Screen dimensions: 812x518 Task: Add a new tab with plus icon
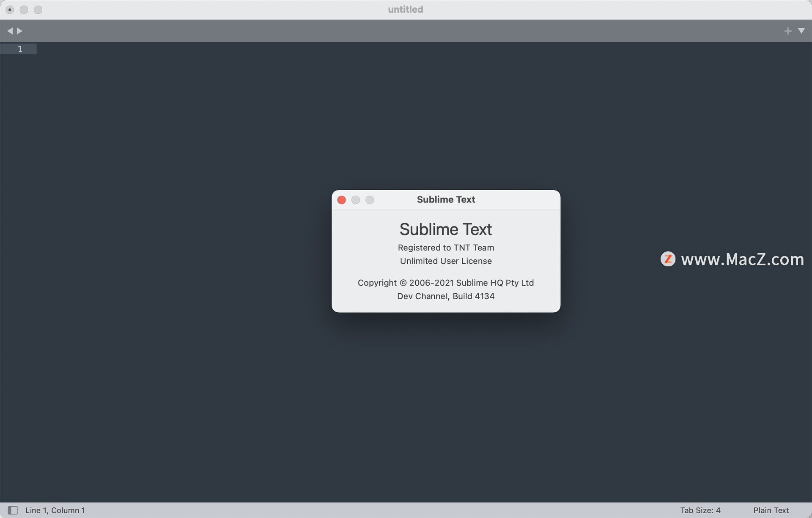787,31
